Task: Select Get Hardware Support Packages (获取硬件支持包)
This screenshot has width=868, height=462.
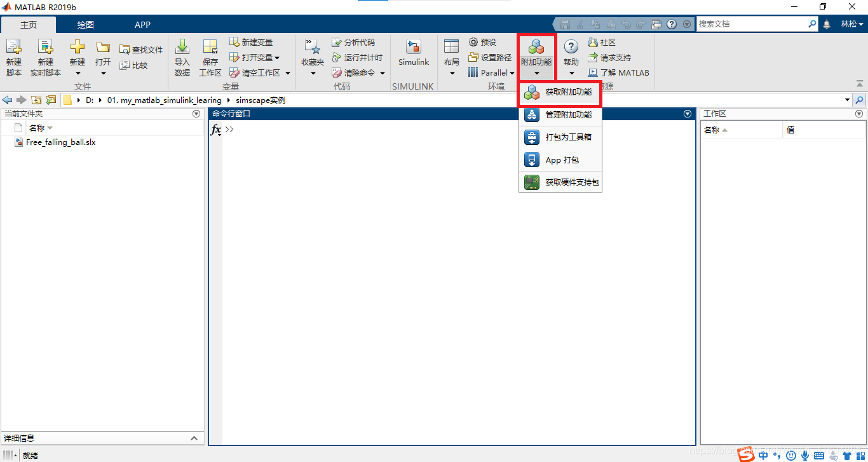Action: pos(560,182)
